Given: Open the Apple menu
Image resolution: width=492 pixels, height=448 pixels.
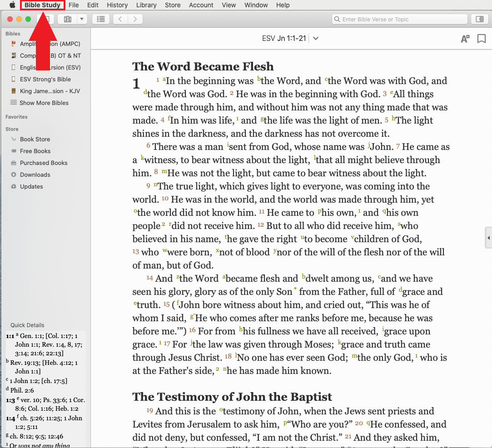Looking at the screenshot, I should pyautogui.click(x=12, y=5).
